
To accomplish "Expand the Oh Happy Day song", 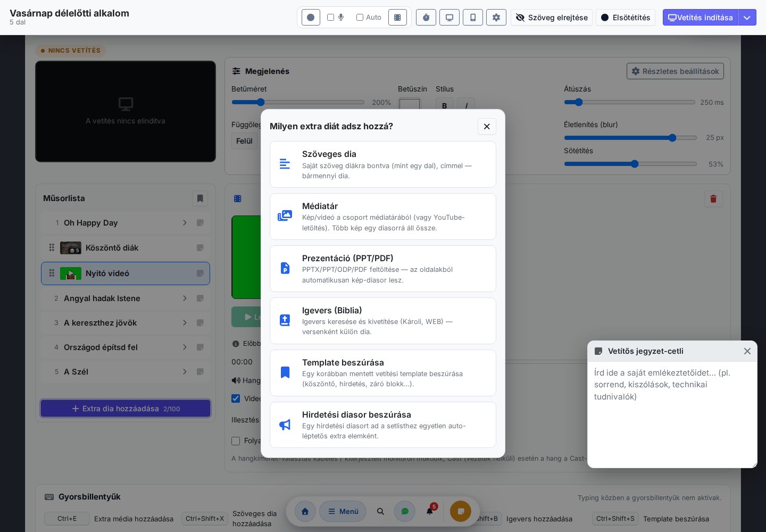I will (x=185, y=223).
